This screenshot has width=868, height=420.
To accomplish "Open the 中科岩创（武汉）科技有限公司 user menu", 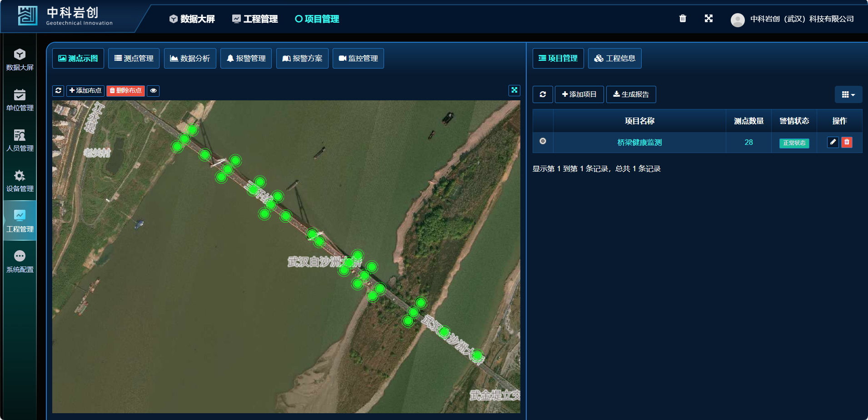I will click(793, 19).
